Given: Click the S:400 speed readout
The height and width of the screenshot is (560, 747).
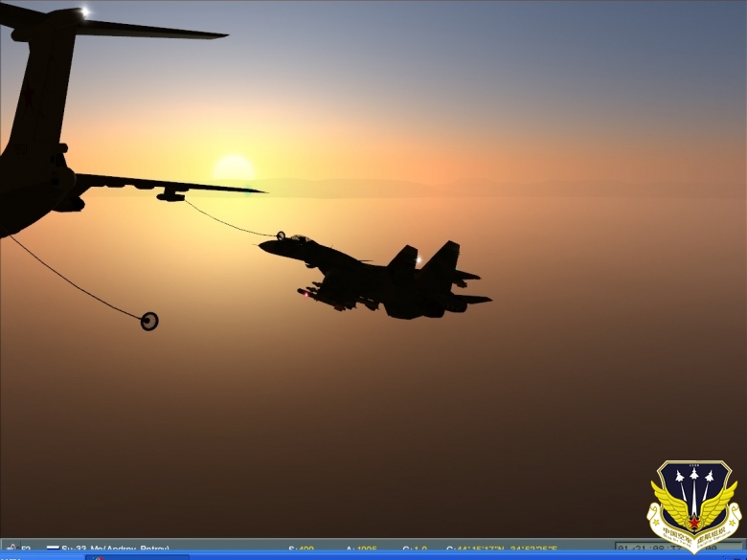Looking at the screenshot, I should [300, 549].
